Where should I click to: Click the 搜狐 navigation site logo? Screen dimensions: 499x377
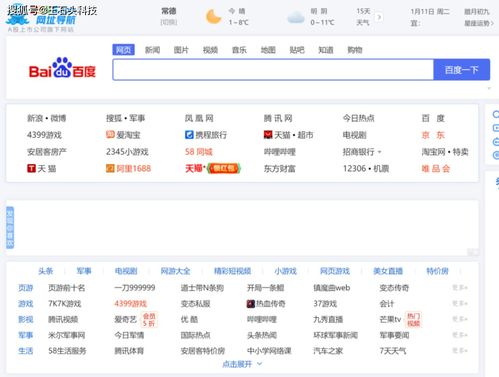(40, 18)
